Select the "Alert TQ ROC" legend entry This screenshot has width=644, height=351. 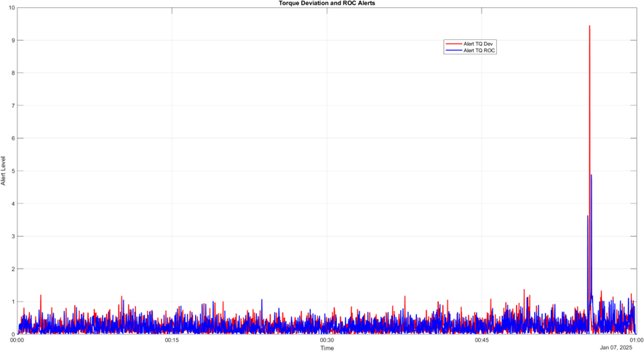480,51
